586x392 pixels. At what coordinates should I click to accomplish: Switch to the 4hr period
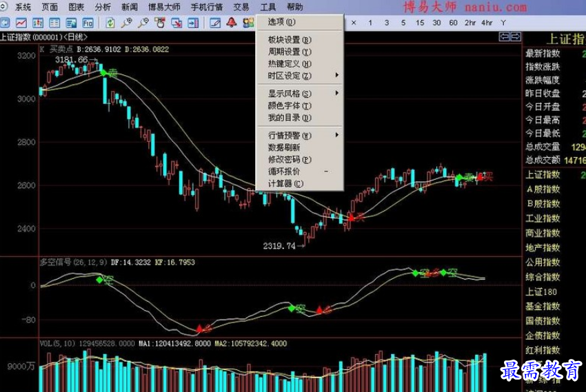point(487,23)
